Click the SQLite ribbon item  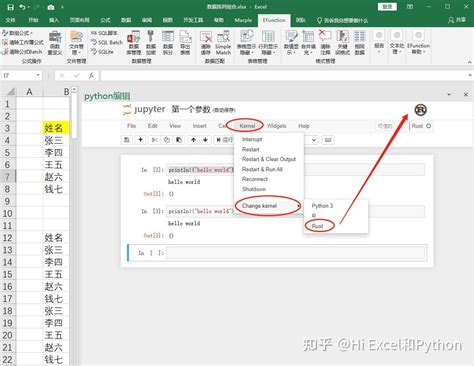coord(102,52)
